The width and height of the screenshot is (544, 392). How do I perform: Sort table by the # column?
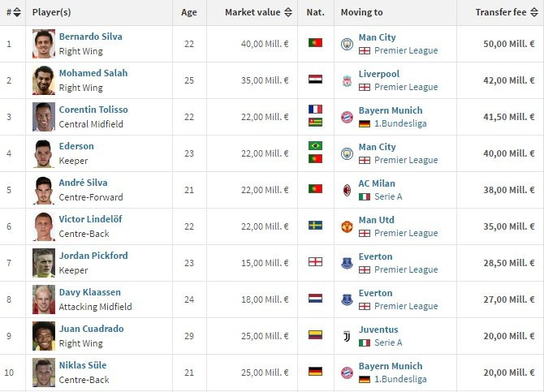(13, 13)
